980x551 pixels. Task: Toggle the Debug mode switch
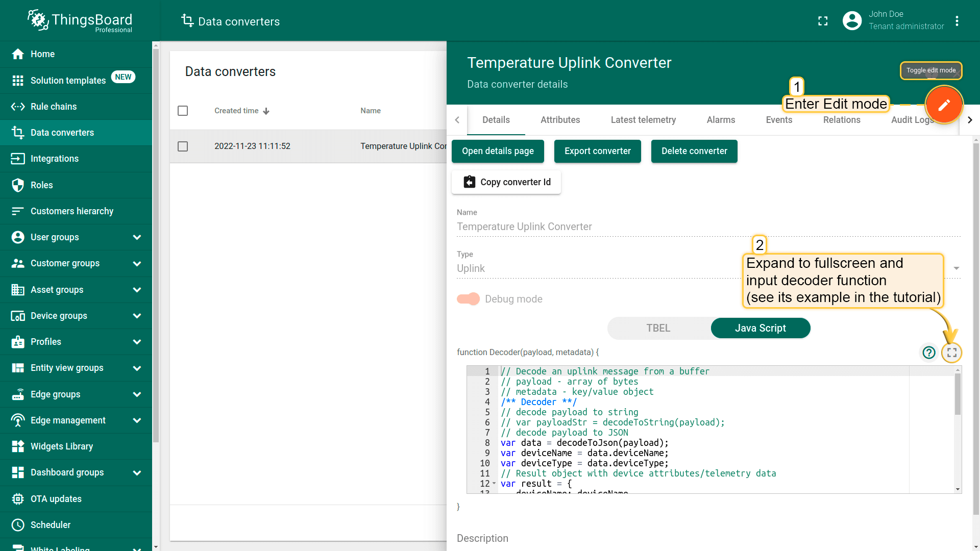[468, 299]
